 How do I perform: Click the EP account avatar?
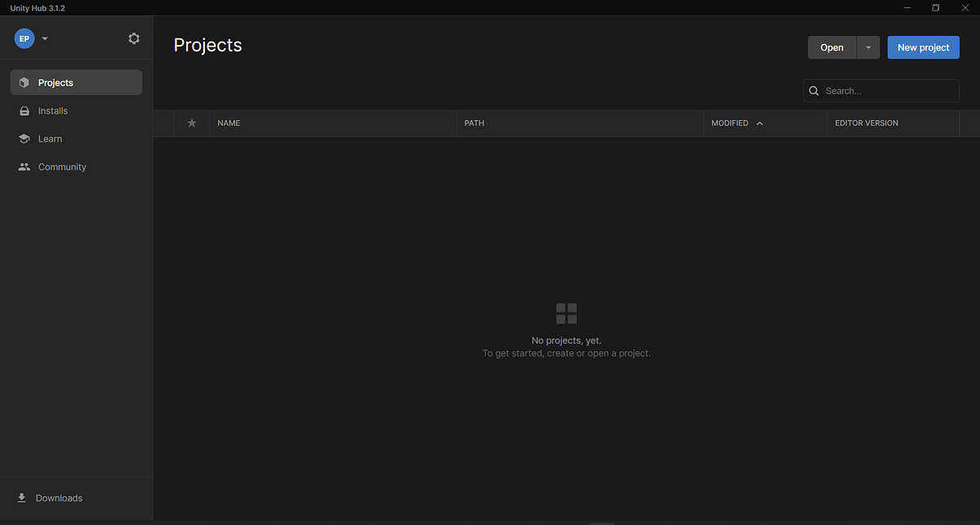[24, 38]
